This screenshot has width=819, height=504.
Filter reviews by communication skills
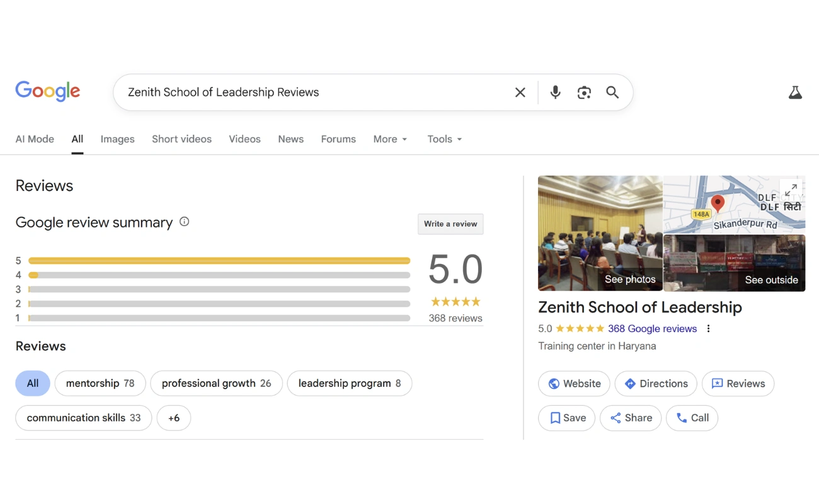pos(84,418)
